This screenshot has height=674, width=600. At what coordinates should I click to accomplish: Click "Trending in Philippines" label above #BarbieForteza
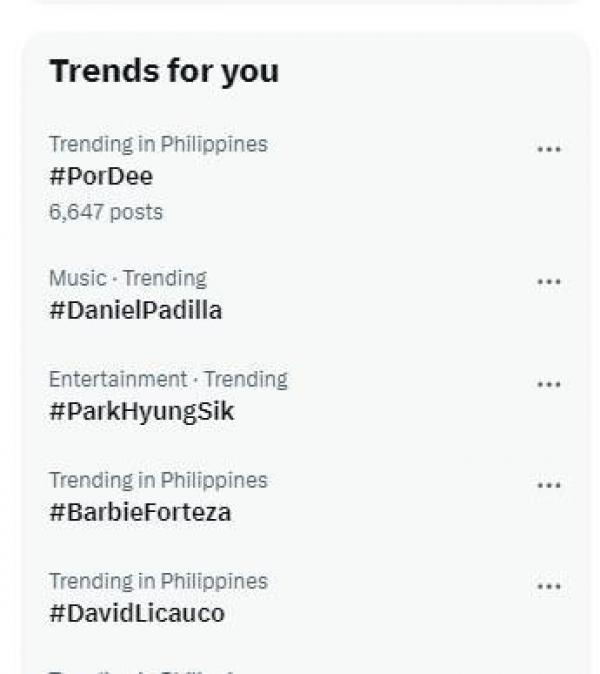point(158,480)
